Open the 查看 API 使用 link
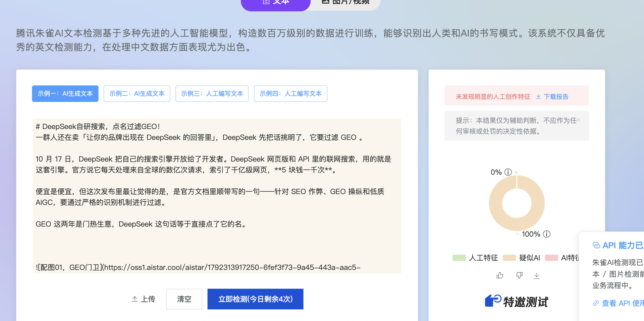This screenshot has height=321, width=644. coord(618,303)
